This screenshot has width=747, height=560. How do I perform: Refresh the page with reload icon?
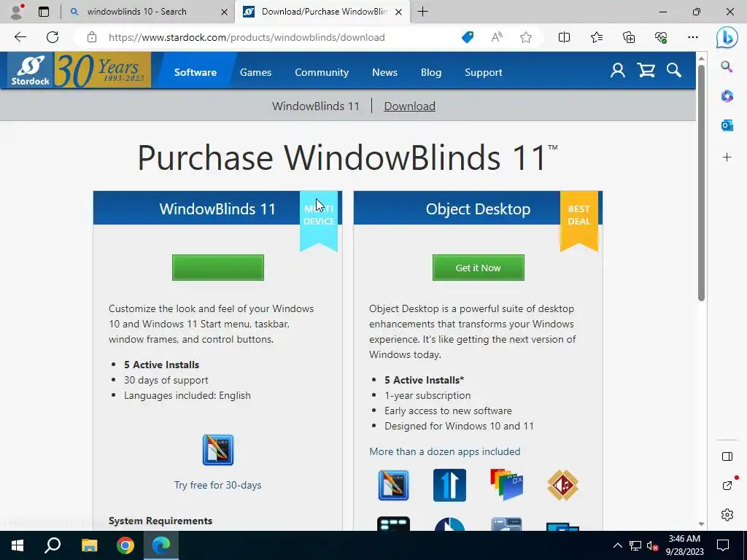click(x=53, y=37)
